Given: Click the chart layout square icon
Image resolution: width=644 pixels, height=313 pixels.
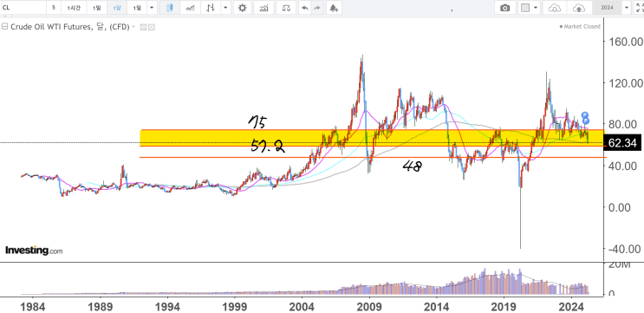Looking at the screenshot, I should [525, 8].
